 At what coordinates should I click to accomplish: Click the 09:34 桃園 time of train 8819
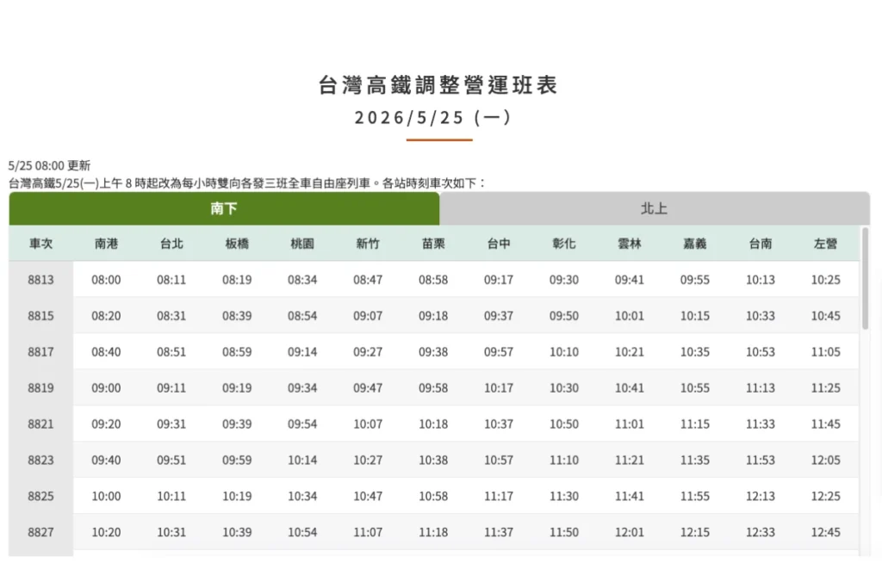pyautogui.click(x=302, y=388)
